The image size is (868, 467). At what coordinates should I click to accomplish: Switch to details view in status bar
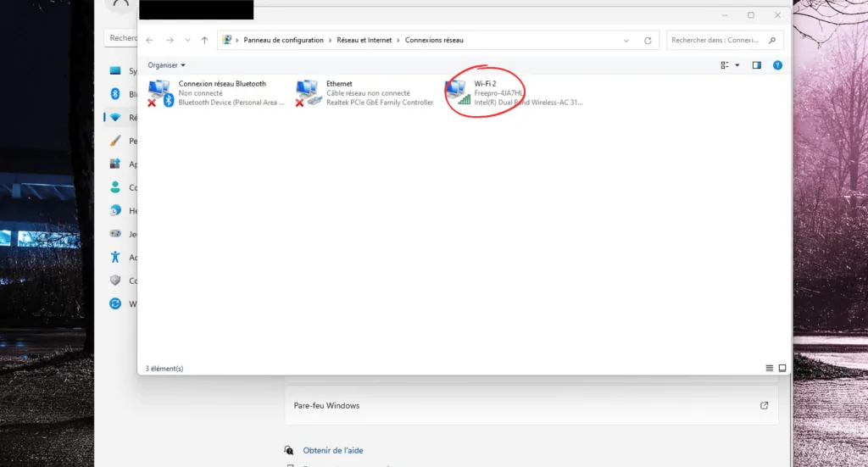click(x=769, y=368)
